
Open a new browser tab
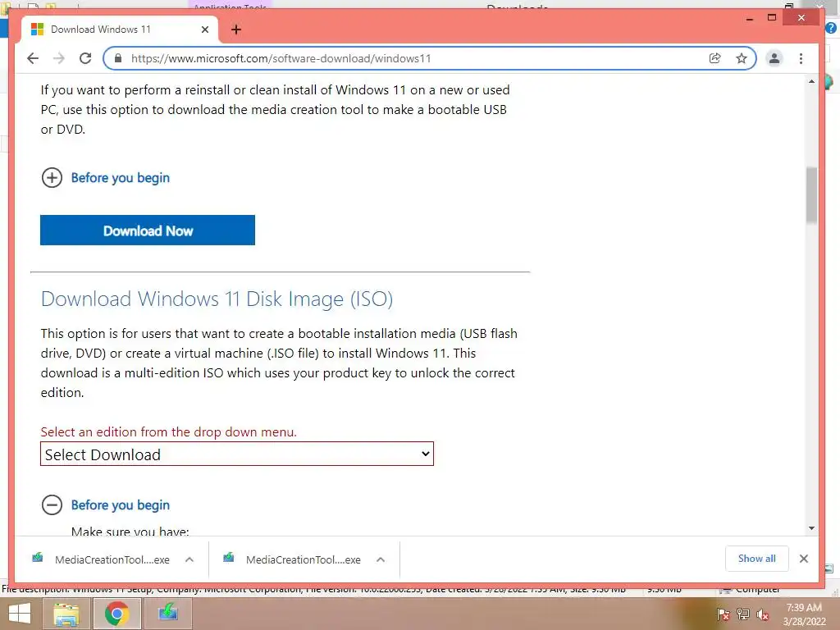[x=235, y=30]
